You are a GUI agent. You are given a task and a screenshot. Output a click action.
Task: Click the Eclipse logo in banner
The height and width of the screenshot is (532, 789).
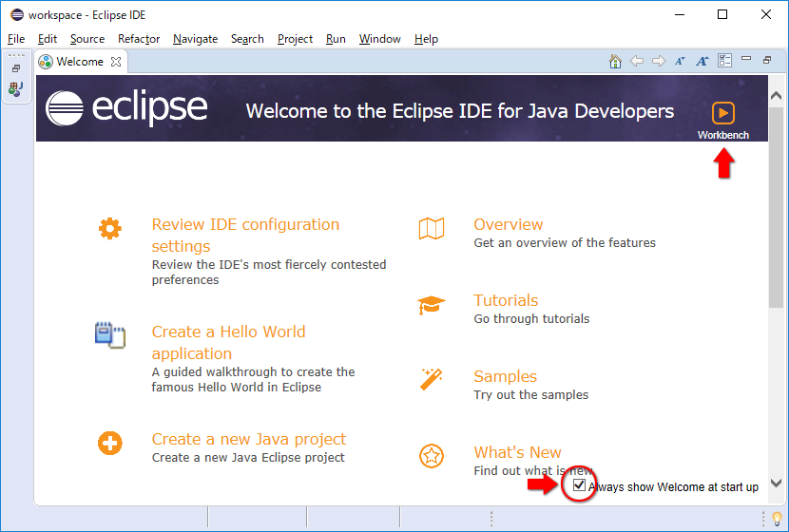tap(126, 108)
